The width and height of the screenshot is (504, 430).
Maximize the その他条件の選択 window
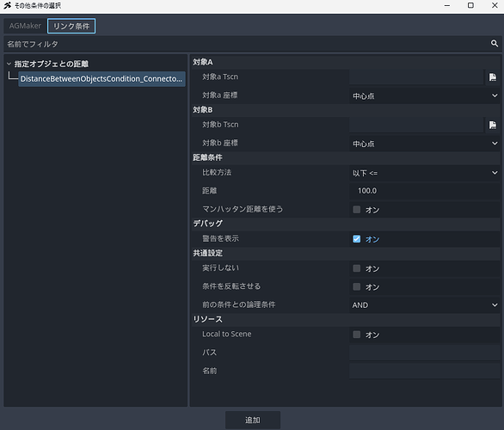[470, 5]
